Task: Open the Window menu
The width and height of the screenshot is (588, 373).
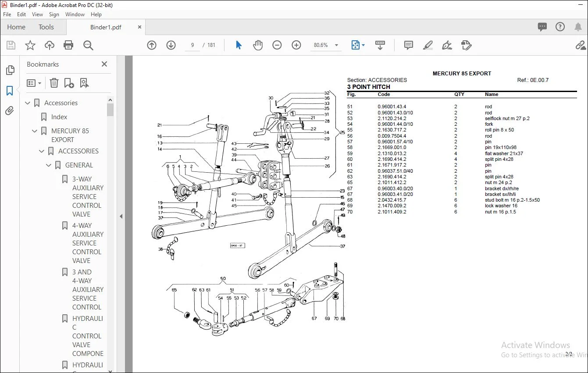Action: coord(75,14)
